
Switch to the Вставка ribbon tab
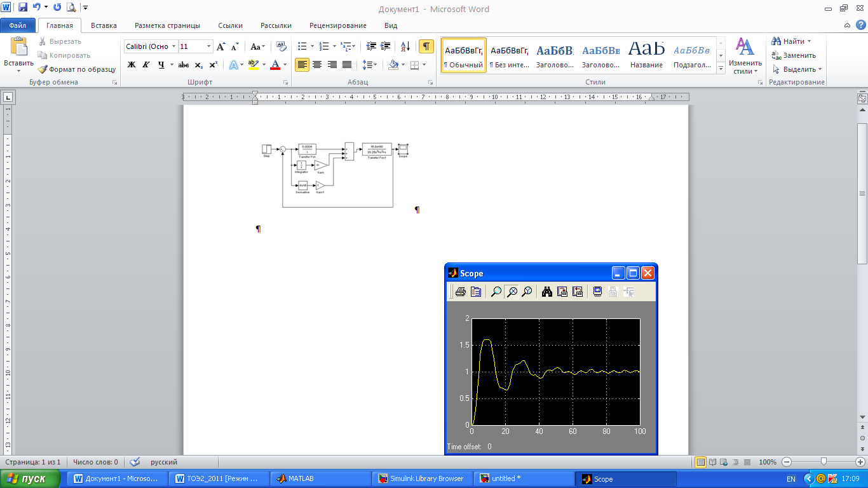point(104,25)
